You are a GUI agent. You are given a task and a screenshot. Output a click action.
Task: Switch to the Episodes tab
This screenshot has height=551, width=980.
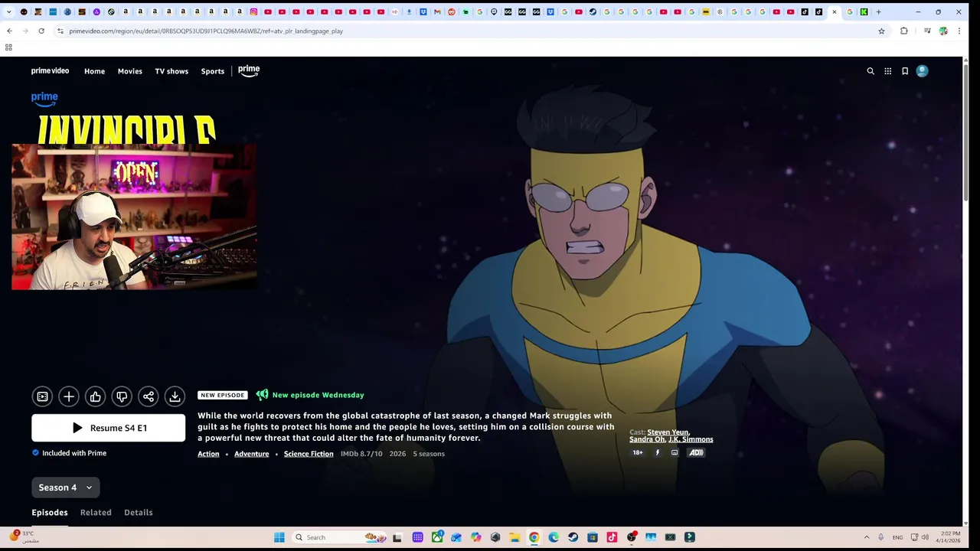click(x=50, y=513)
